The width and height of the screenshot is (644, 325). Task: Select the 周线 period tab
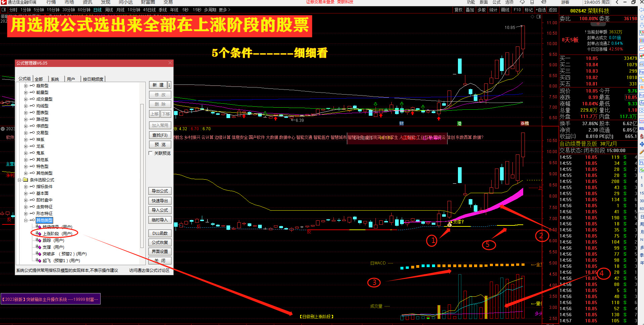pyautogui.click(x=109, y=10)
